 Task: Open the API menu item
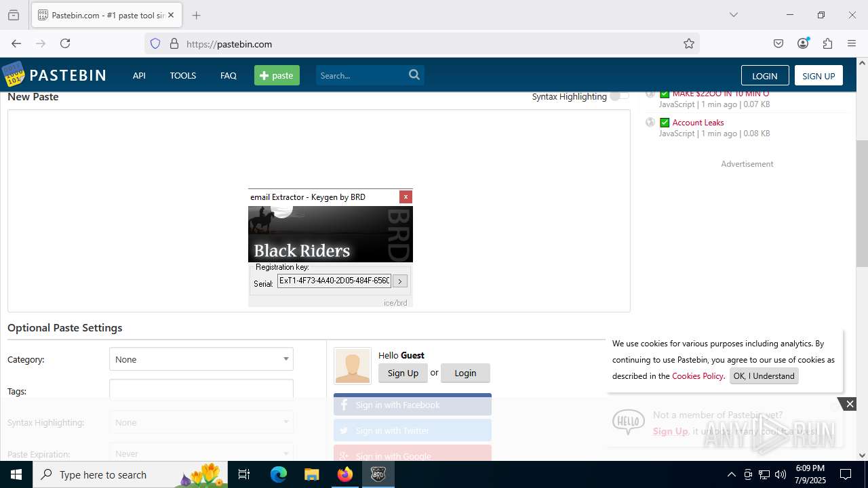click(x=139, y=75)
